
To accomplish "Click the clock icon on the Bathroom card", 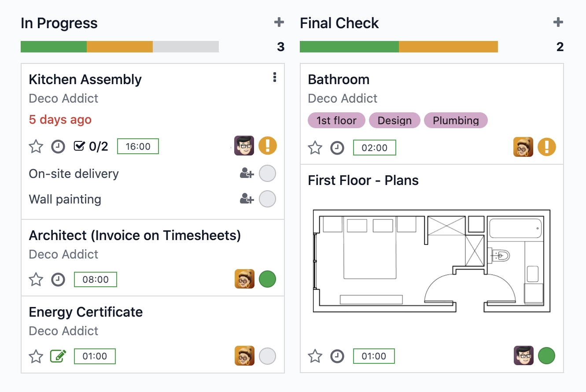I will (337, 148).
